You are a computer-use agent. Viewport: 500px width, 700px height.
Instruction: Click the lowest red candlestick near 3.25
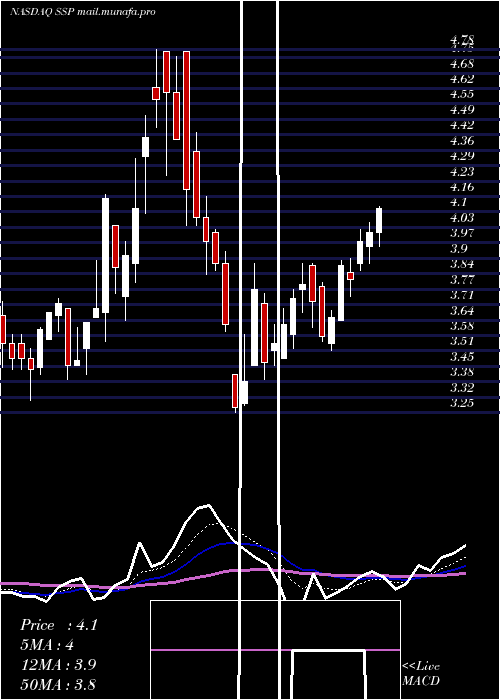tap(235, 392)
